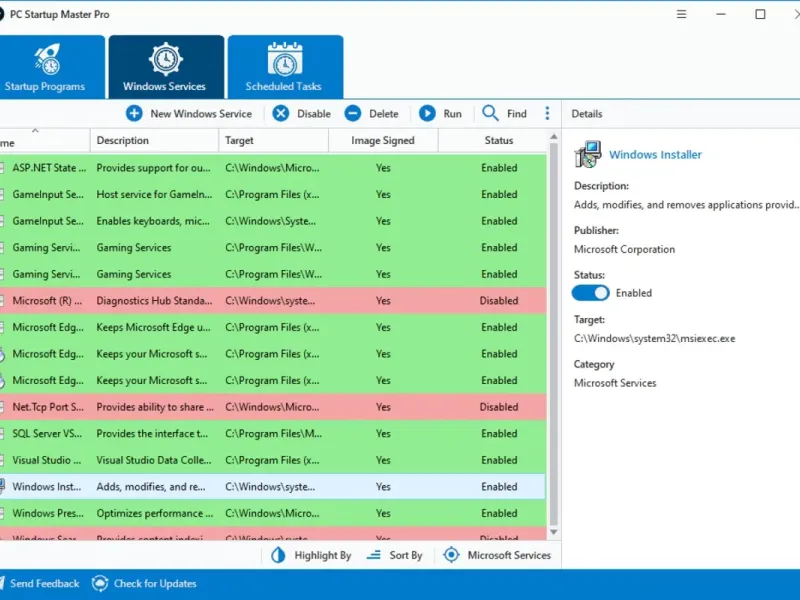Click the Disable toolbar icon
Viewport: 800px width, 600px height.
pyautogui.click(x=281, y=114)
